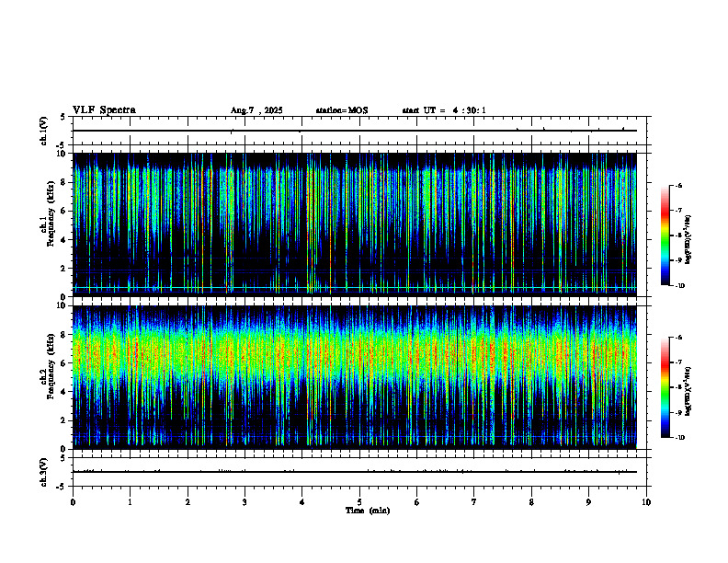The height and width of the screenshot is (563, 728).
Task: Click the "station=MOS" label
Action: point(342,110)
